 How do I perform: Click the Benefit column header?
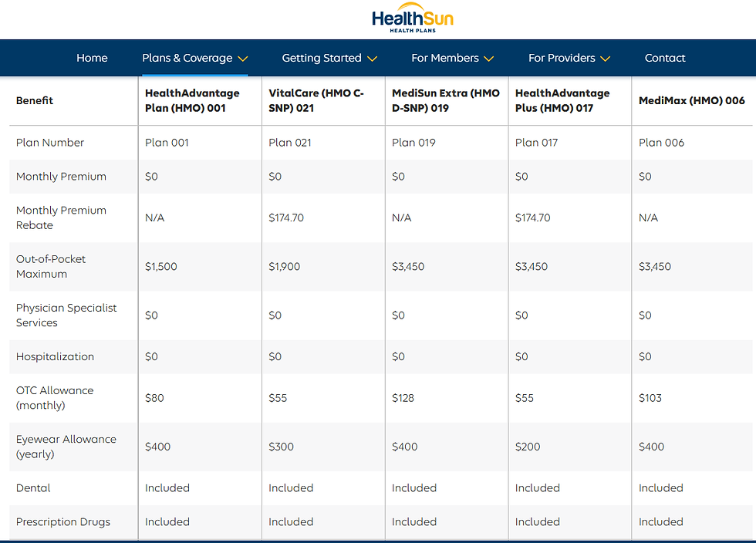(35, 100)
